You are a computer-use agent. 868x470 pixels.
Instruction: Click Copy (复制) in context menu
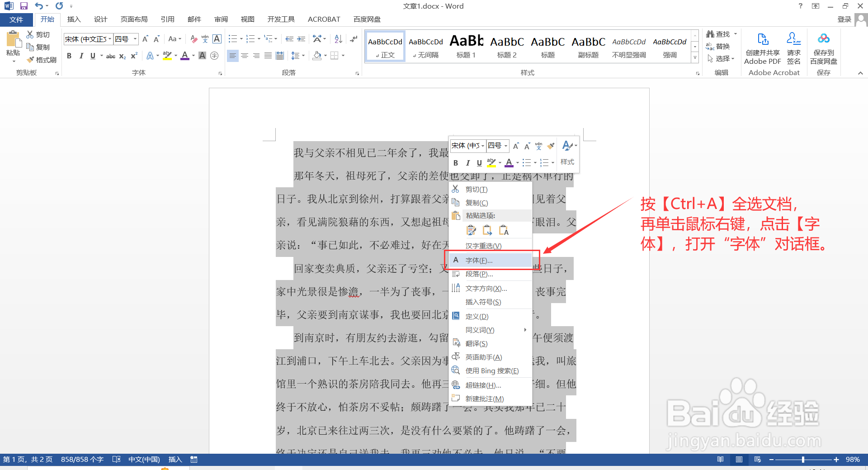coord(491,203)
